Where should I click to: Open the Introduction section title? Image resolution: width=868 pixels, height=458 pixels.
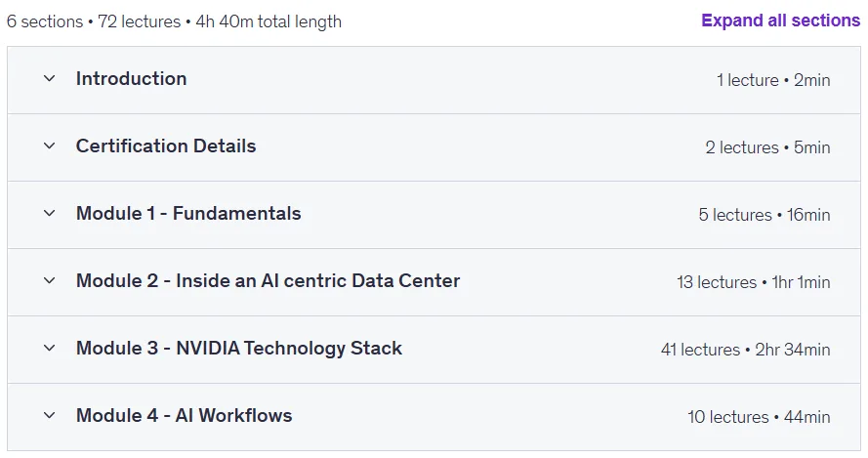pos(131,79)
